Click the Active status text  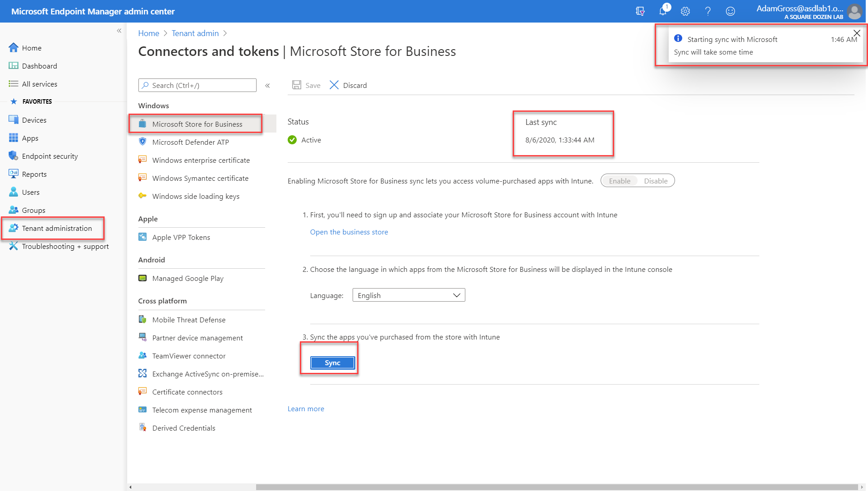311,140
